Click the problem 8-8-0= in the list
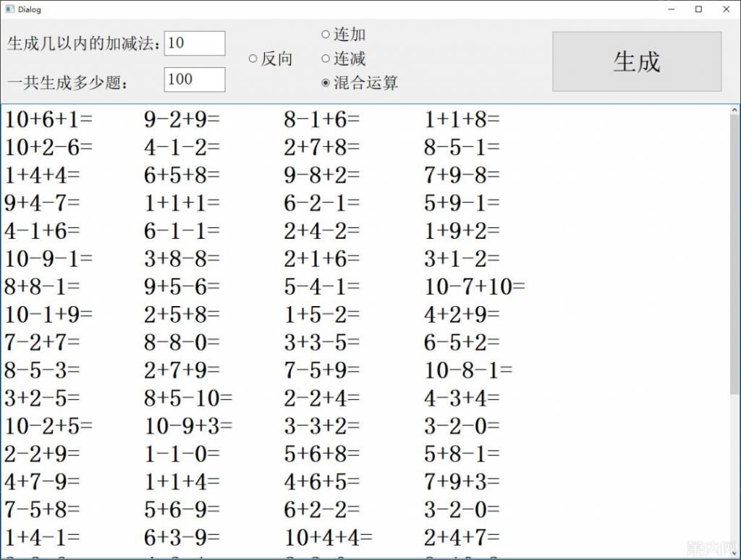This screenshot has height=560, width=741. click(182, 342)
